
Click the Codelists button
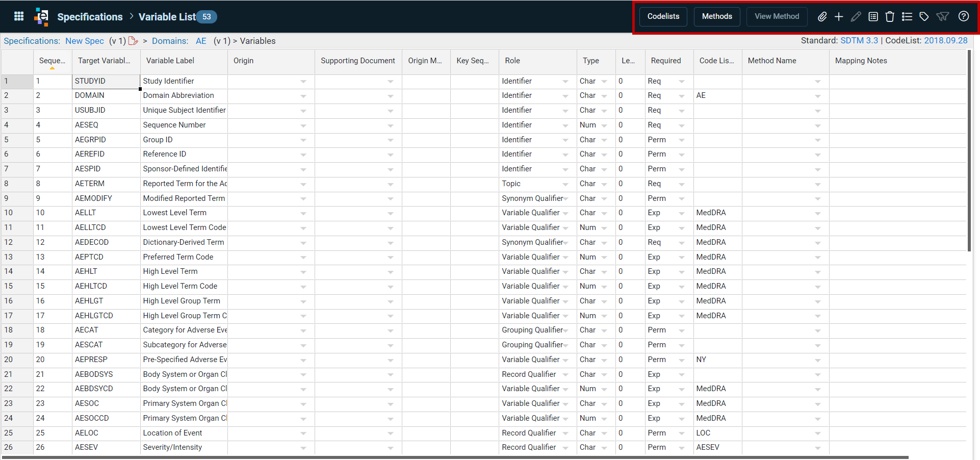(x=663, y=16)
